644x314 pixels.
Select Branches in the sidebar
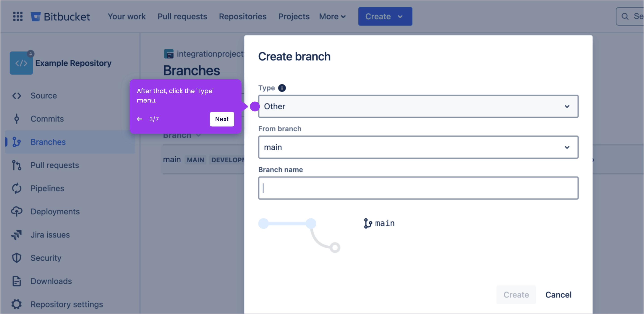(70, 142)
